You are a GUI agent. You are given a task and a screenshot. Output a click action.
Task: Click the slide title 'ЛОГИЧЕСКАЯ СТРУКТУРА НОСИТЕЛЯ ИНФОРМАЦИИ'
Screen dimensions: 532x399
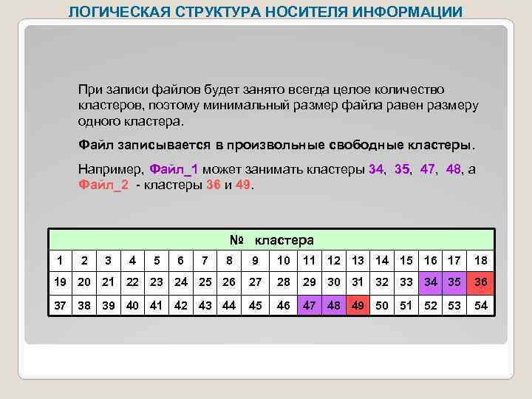[x=265, y=12]
